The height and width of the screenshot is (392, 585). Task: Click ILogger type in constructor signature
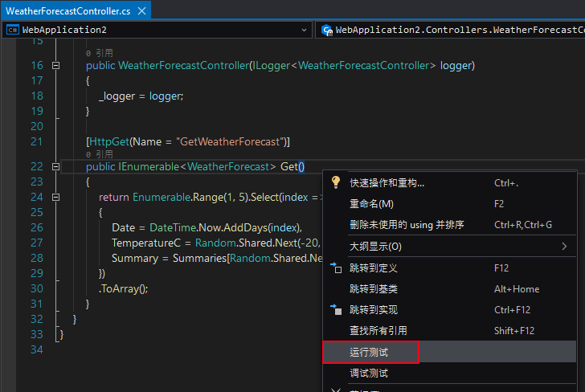[272, 66]
